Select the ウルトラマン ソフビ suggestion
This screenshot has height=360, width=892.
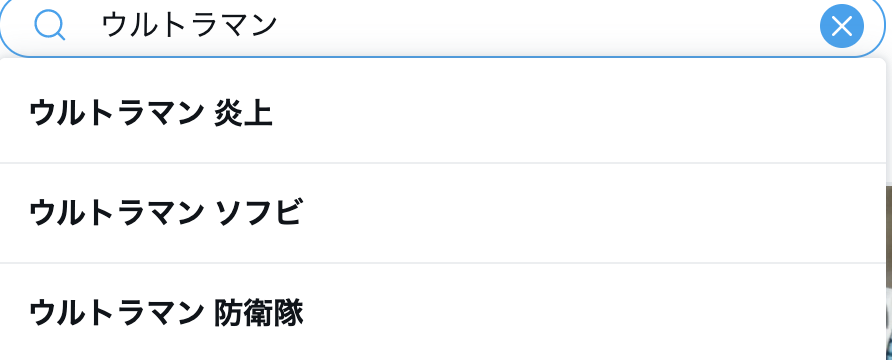point(443,213)
